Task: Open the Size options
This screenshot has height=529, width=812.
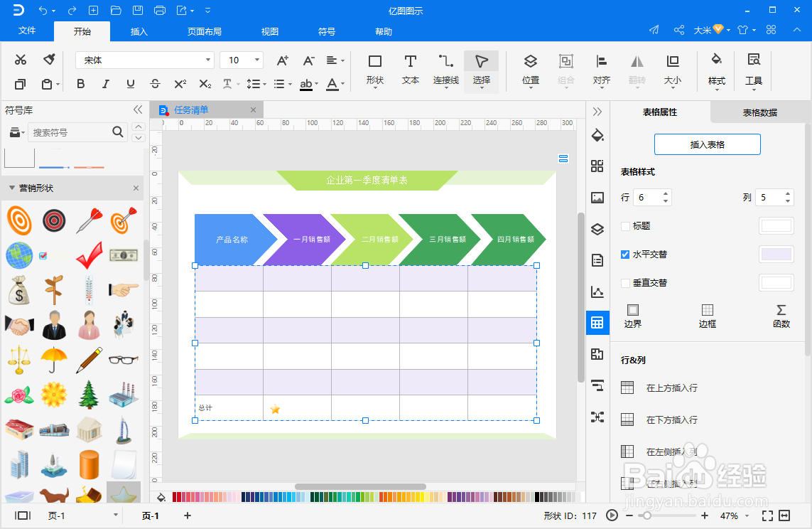Action: [672, 70]
